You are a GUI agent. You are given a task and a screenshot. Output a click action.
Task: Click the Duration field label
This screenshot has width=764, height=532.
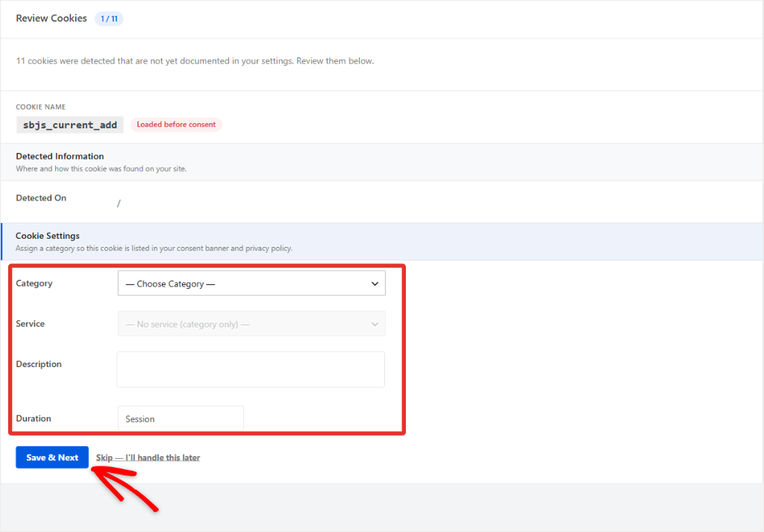click(x=34, y=419)
